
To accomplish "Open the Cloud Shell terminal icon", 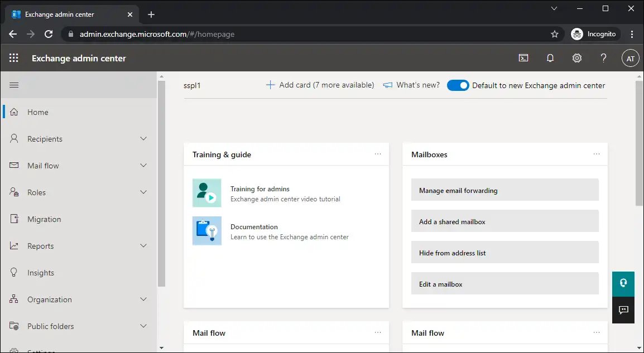I will click(523, 58).
